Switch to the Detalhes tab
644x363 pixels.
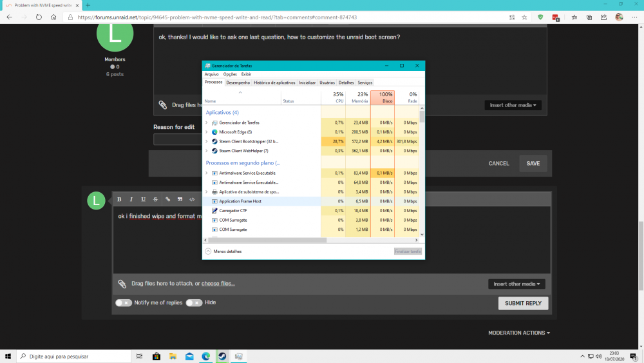pyautogui.click(x=346, y=83)
